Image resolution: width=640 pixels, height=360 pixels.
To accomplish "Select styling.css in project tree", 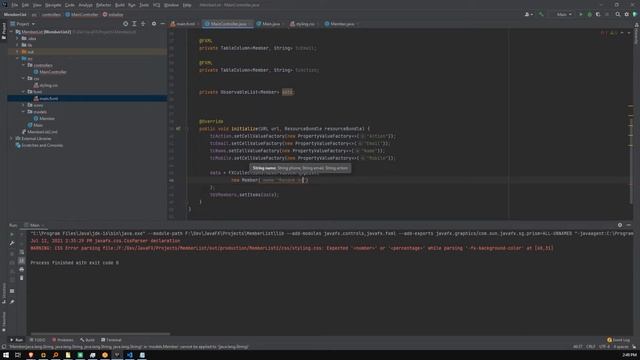I will point(46,85).
